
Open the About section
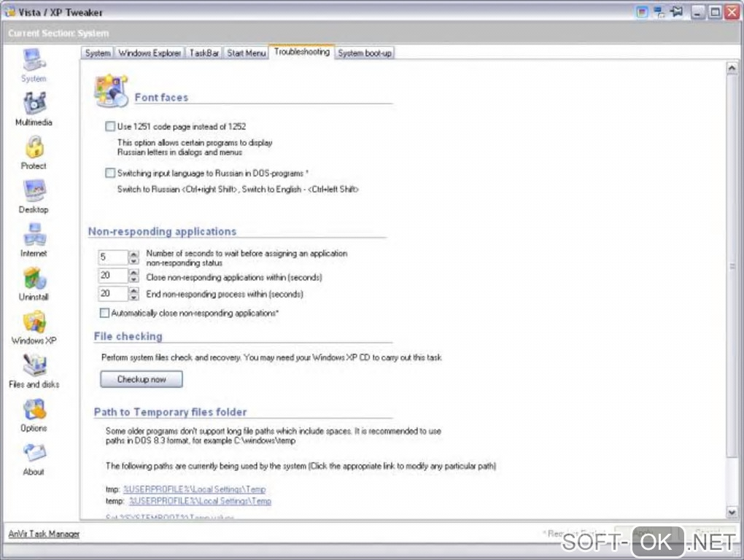(x=34, y=459)
